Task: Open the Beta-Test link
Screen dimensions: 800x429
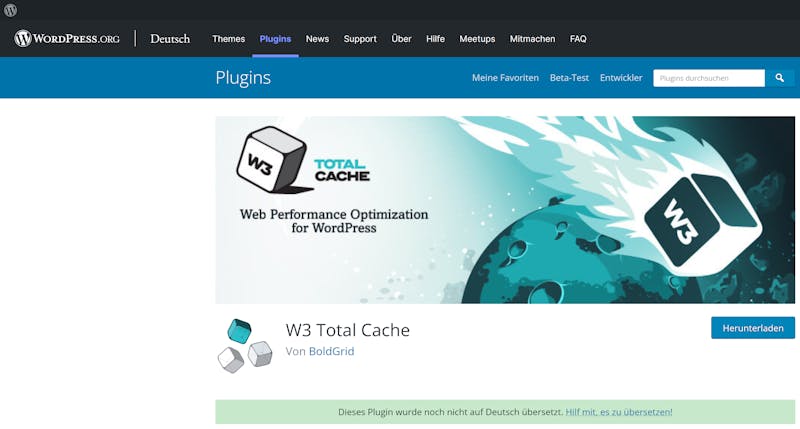Action: [x=569, y=78]
